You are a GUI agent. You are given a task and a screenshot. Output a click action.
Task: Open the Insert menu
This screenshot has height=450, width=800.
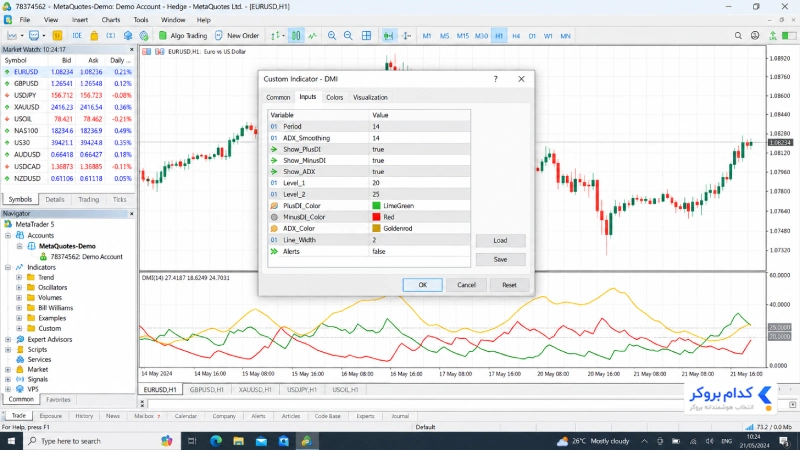point(80,20)
